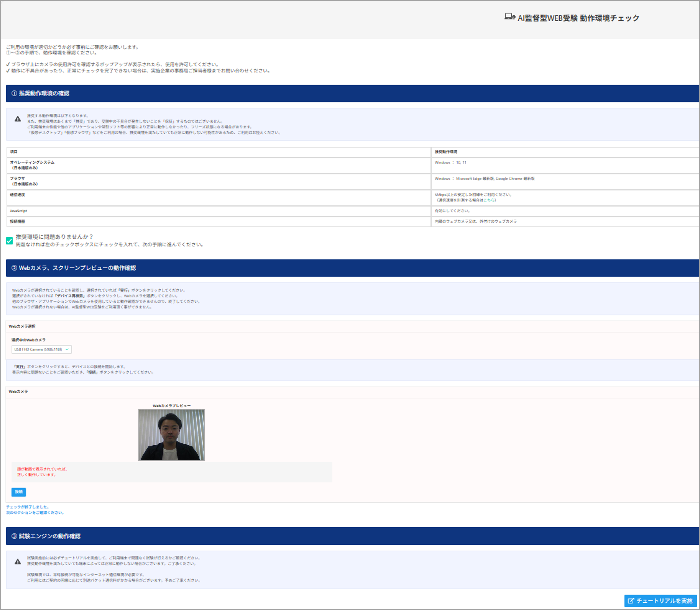Click the Webカメラプレビュー caption
The width and height of the screenshot is (700, 610).
tap(172, 406)
